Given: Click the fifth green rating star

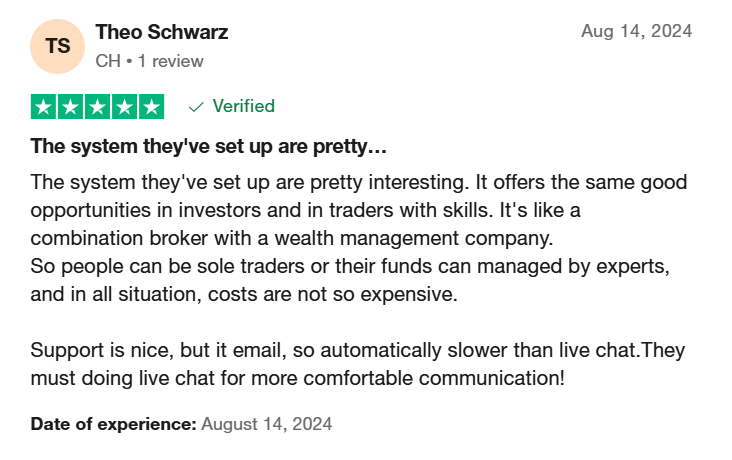Looking at the screenshot, I should (x=152, y=106).
